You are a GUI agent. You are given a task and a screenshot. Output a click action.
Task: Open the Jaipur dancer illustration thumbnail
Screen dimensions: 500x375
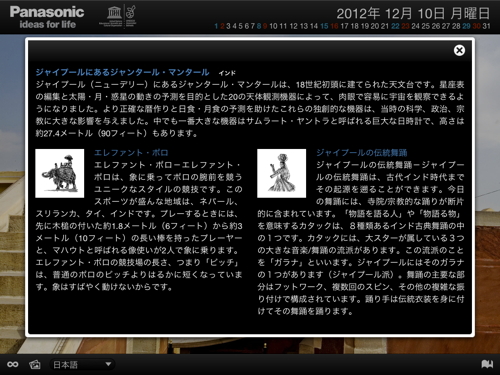tap(282, 173)
